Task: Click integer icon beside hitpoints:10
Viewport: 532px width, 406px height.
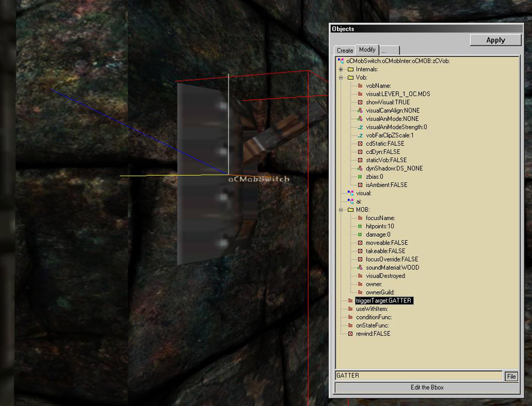Action: (x=360, y=226)
